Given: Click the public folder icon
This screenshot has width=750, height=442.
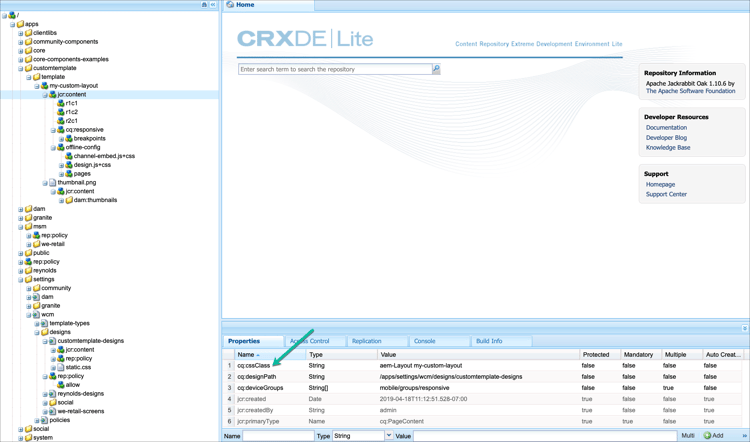Looking at the screenshot, I should pyautogui.click(x=28, y=253).
